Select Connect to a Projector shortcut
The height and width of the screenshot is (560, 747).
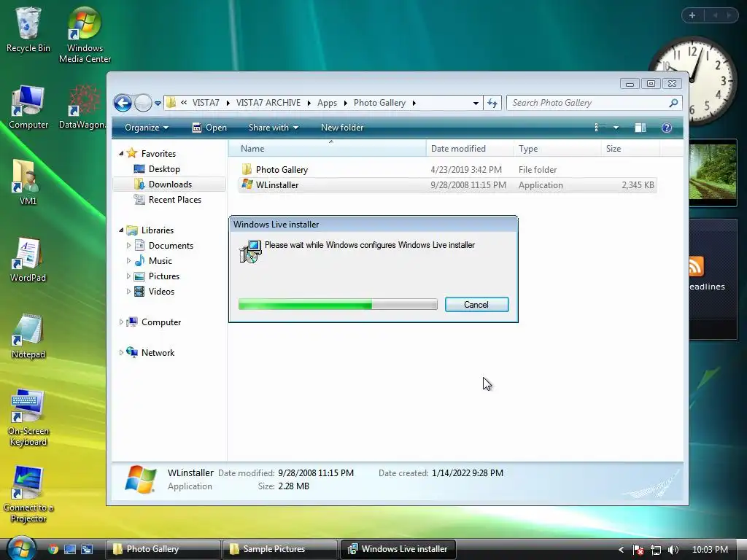(x=28, y=495)
